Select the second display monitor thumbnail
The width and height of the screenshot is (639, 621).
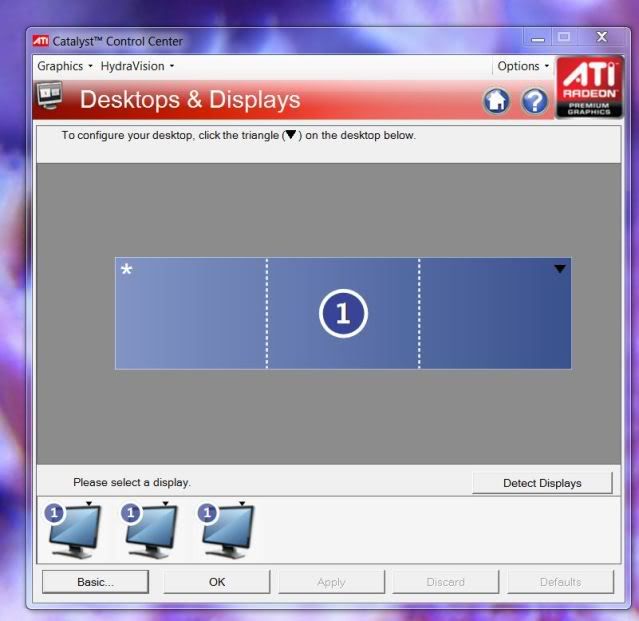tap(150, 530)
